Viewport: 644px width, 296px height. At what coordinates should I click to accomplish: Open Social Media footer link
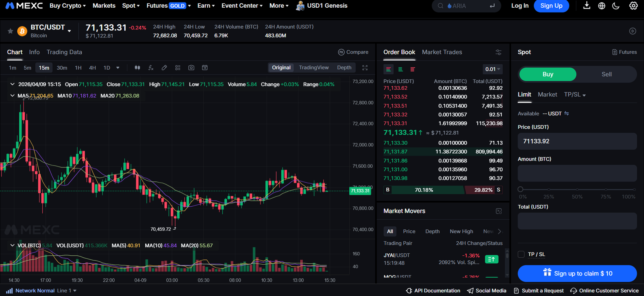pyautogui.click(x=487, y=290)
